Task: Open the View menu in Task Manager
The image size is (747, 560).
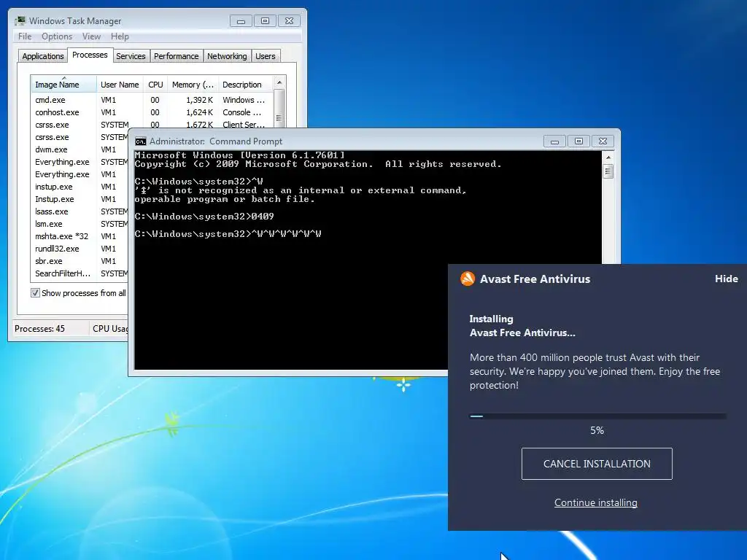Action: click(91, 36)
